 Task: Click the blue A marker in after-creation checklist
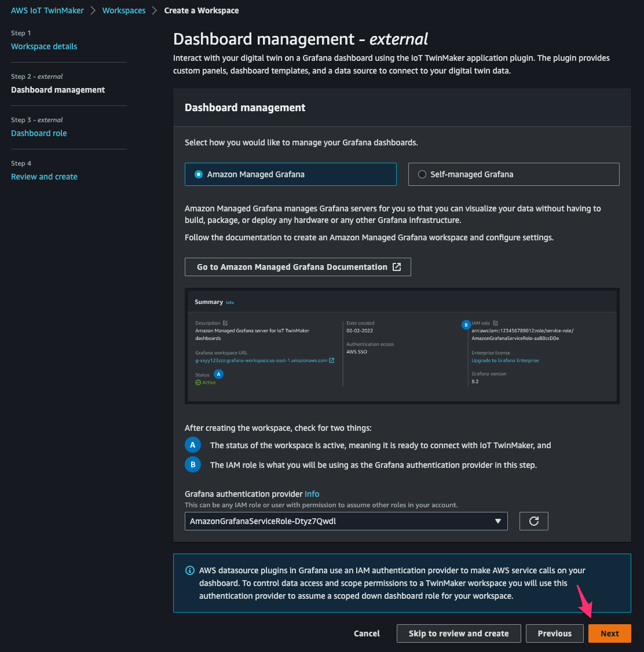click(x=192, y=445)
